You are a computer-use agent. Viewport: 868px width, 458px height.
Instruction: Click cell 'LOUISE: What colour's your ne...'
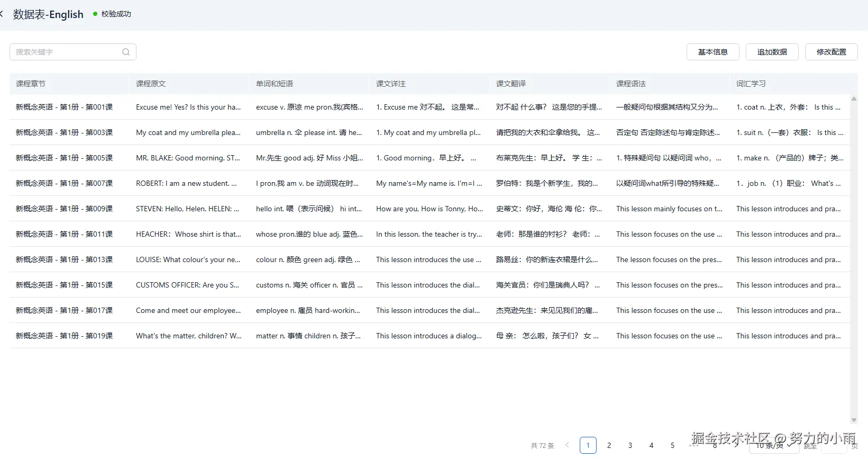pos(188,259)
